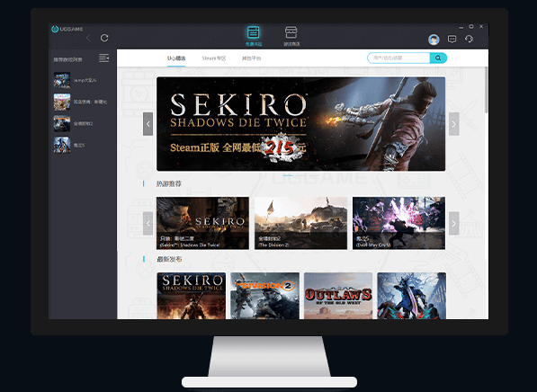Open the Sekiro card in hot recommendations
Image resolution: width=537 pixels, height=392 pixels.
tap(202, 223)
